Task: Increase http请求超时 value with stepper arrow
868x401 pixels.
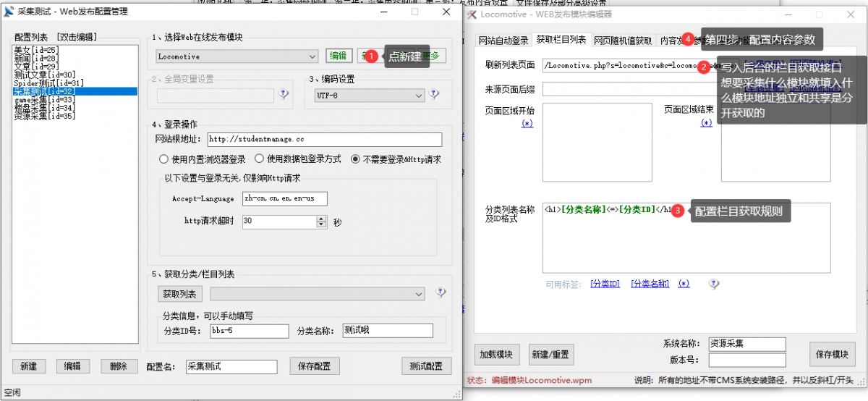Action: 321,219
